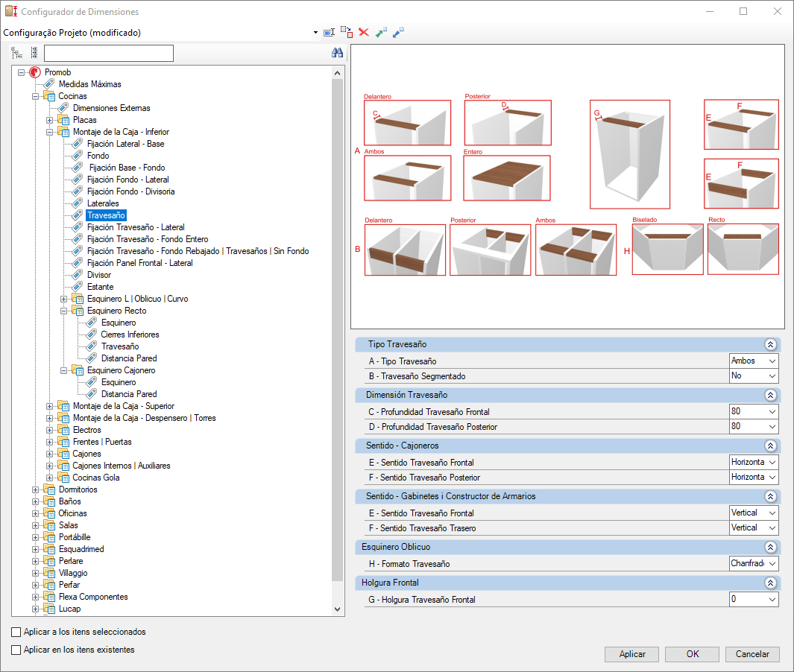This screenshot has height=672, width=794.
Task: Expand Montaje de la Caja - Superior node
Action: coord(50,406)
